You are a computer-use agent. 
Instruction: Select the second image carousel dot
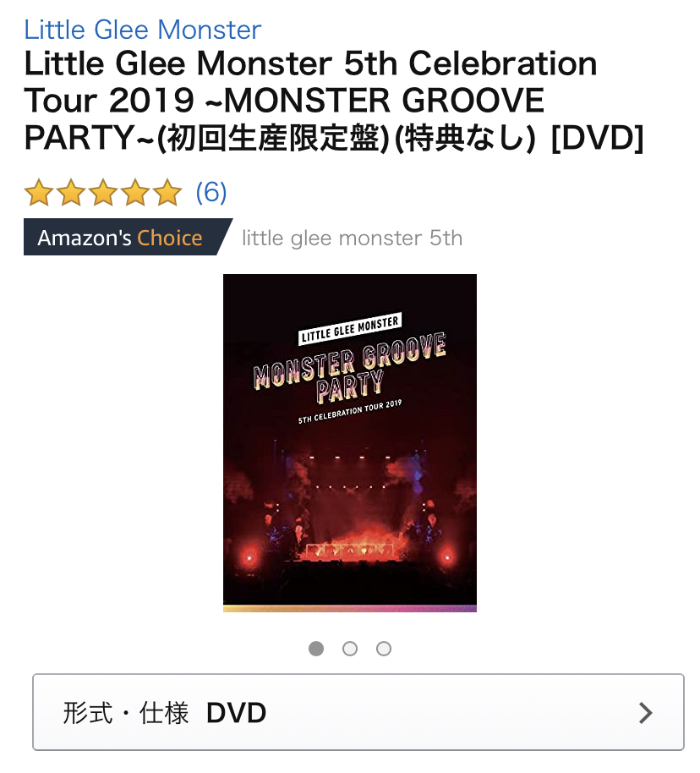coord(350,649)
